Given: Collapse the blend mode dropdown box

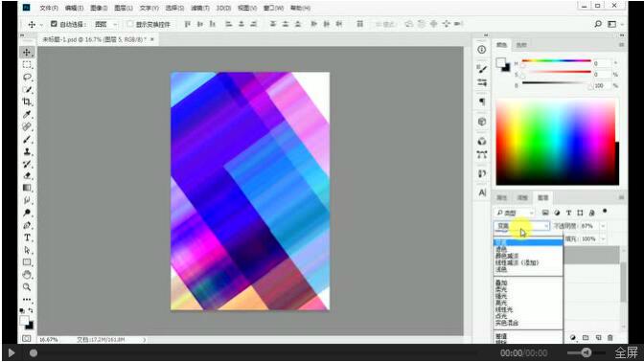Looking at the screenshot, I should click(521, 226).
